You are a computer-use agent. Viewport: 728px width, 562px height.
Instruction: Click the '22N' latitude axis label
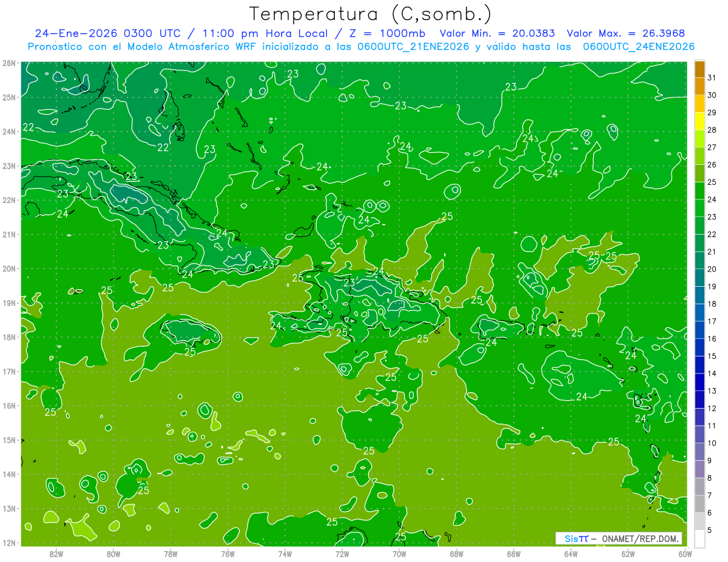coord(8,200)
